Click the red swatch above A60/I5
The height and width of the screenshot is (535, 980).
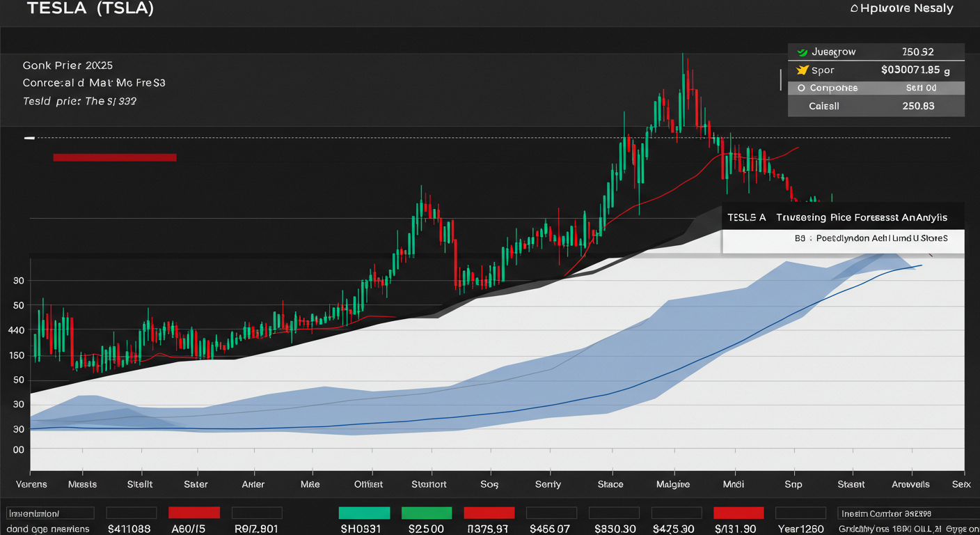pyautogui.click(x=194, y=513)
